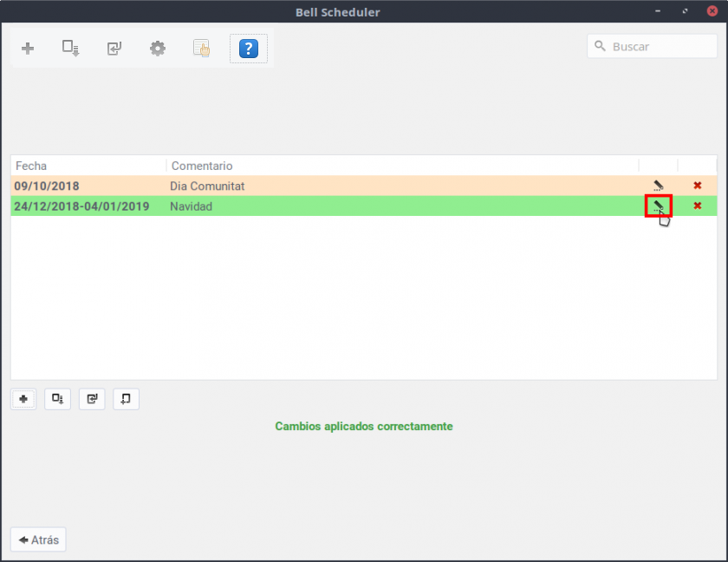Click the import icon in the top toolbar
This screenshot has width=728, height=562.
(x=114, y=49)
